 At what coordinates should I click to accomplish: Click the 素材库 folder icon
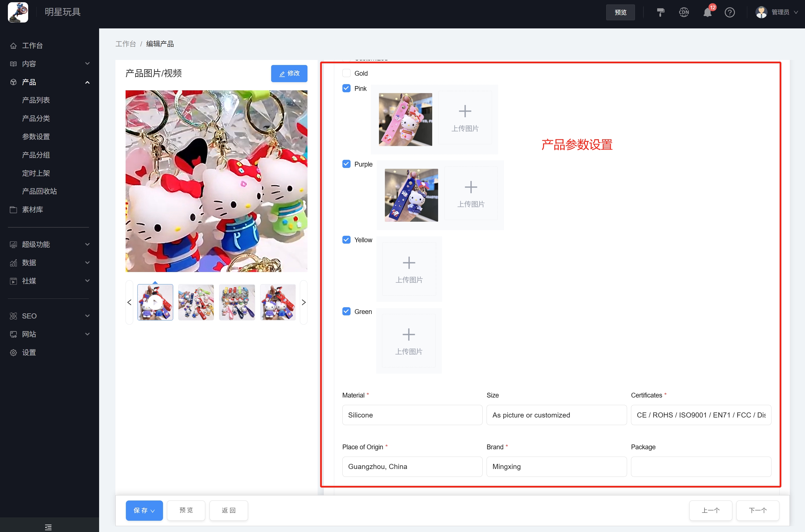(13, 210)
